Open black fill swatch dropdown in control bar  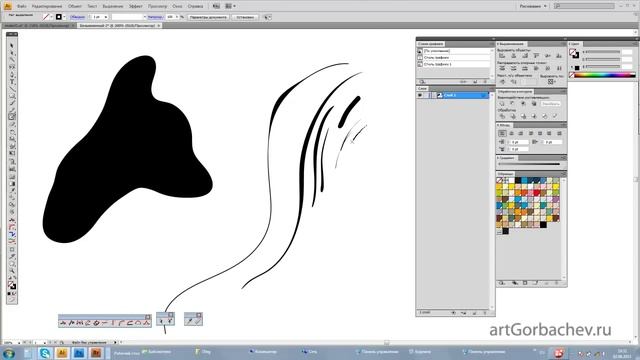point(64,17)
